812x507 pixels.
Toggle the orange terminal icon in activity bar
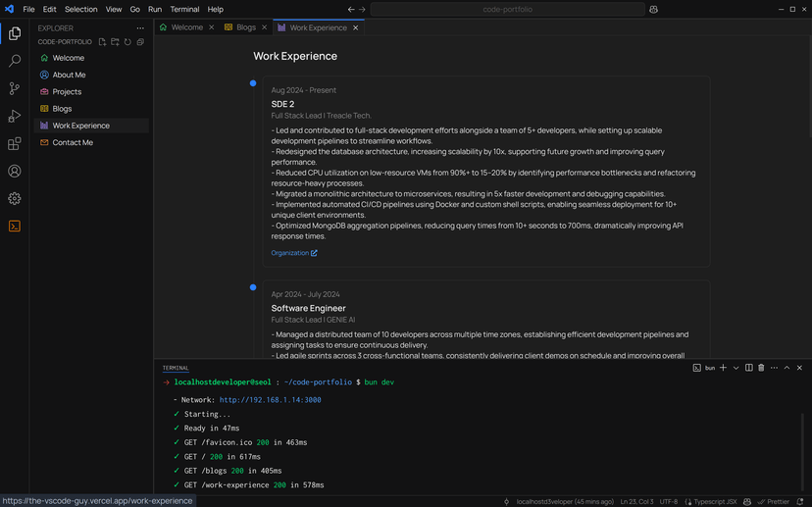coord(15,226)
